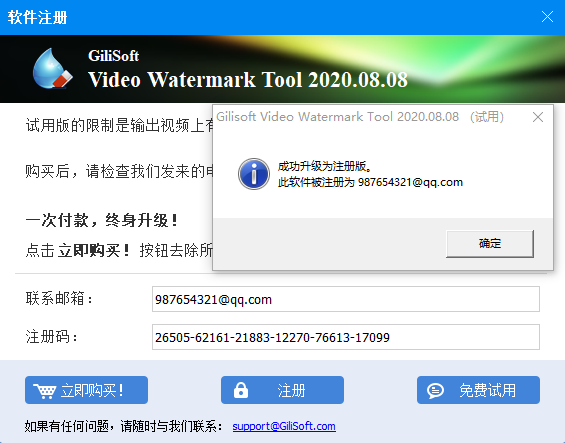Image resolution: width=565 pixels, height=443 pixels.
Task: Confirm the dialog with 确定
Action: pos(490,244)
